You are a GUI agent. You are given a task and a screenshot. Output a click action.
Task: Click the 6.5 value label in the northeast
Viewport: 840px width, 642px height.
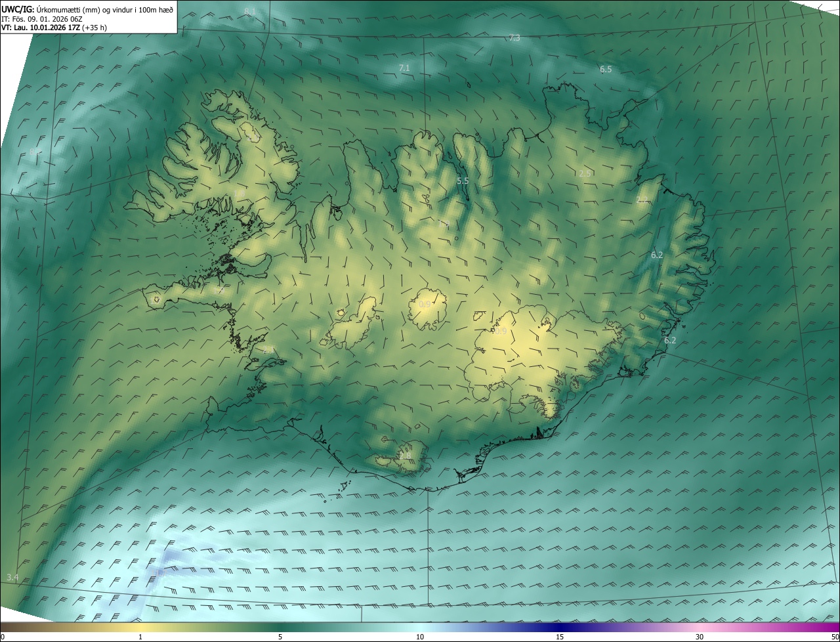[x=605, y=69]
